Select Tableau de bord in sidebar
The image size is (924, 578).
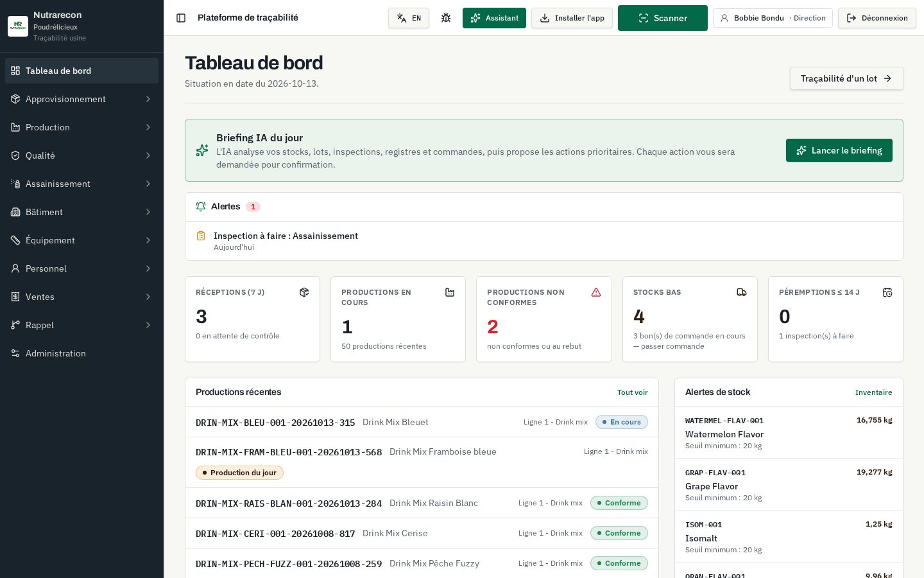(81, 71)
